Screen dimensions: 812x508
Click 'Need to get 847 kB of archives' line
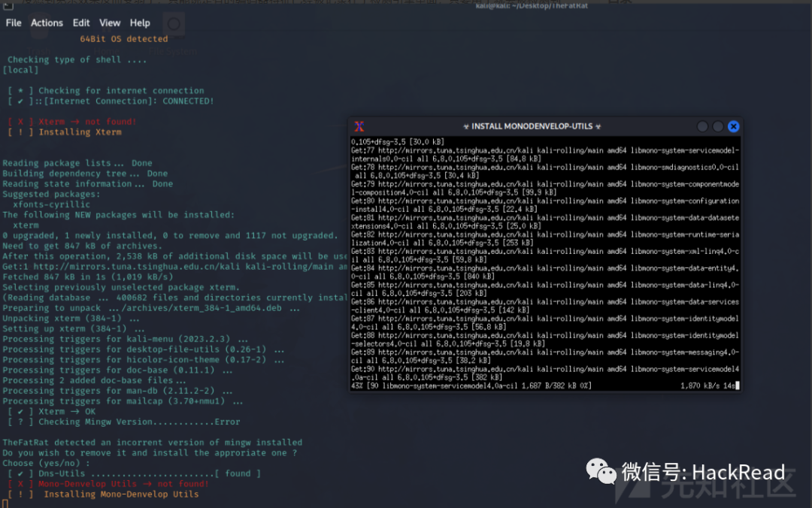tap(83, 246)
